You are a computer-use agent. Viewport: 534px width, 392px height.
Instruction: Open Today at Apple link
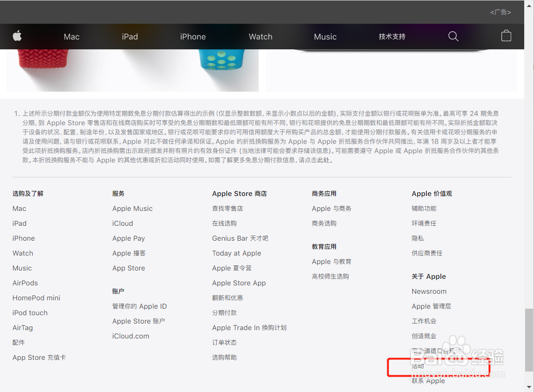[x=237, y=254]
